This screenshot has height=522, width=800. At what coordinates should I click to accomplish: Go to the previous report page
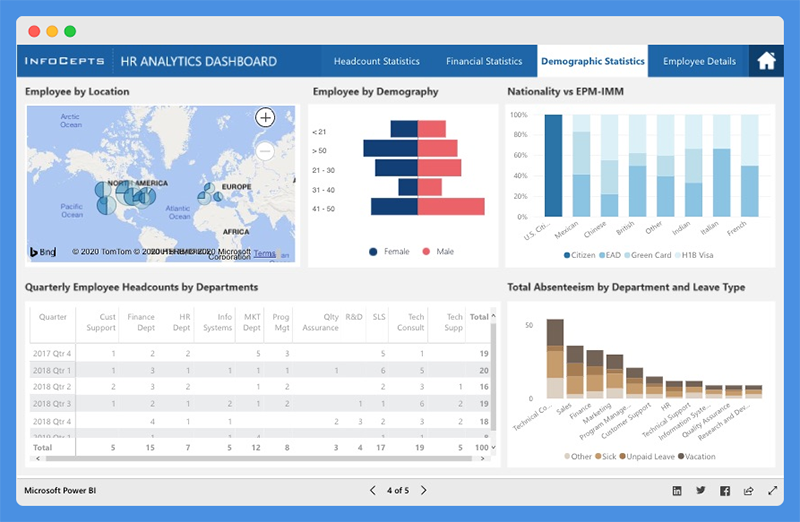tap(373, 491)
